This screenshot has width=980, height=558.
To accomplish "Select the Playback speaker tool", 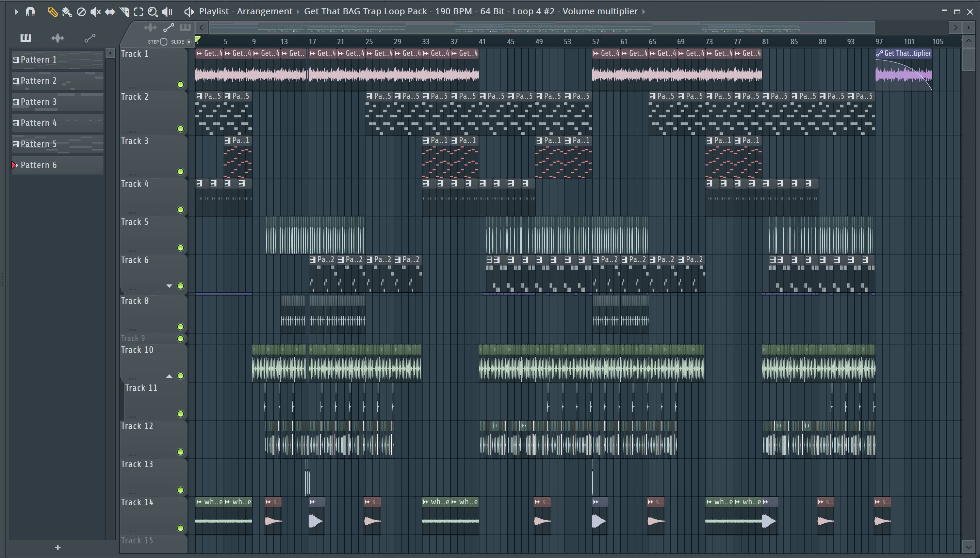I will pos(167,12).
